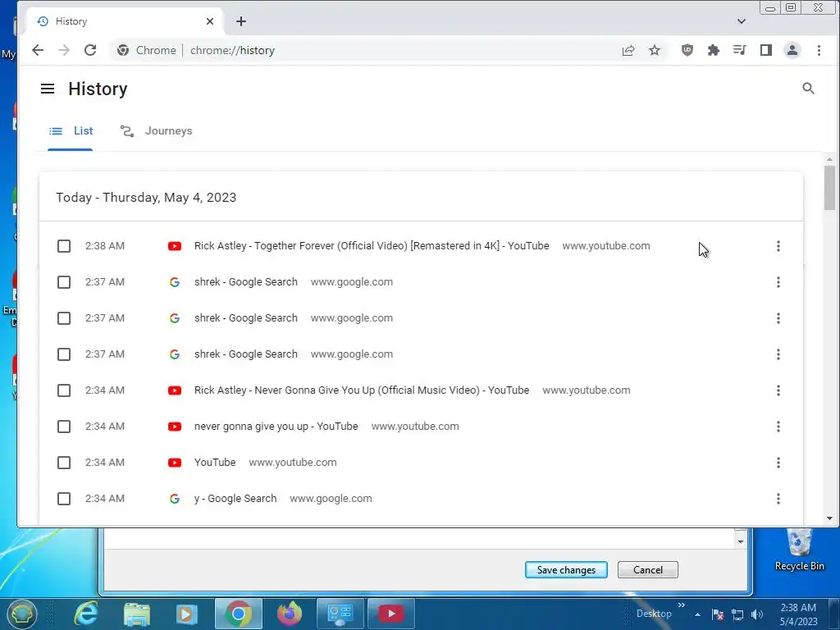Close the History tab
The width and height of the screenshot is (840, 630).
point(209,21)
